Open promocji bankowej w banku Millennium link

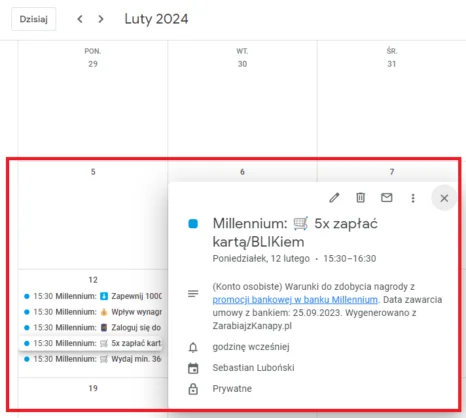[295, 300]
